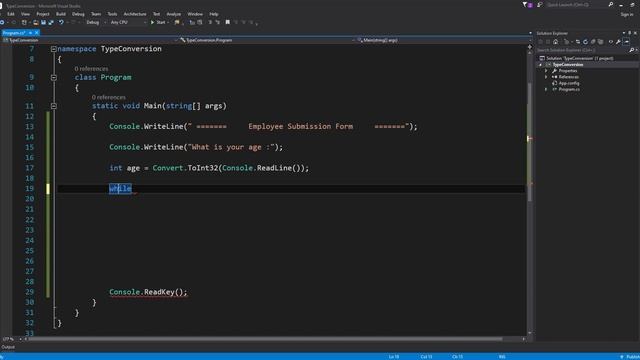
Task: Toggle Show All Files in Solution Explorer
Action: 600,42
